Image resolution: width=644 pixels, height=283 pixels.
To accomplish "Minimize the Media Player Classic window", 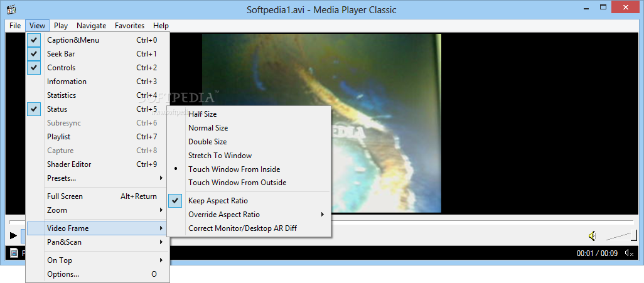I will pos(585,8).
